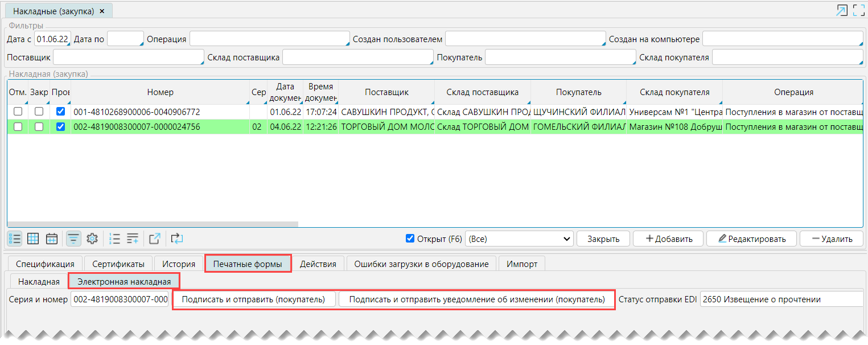Screen dimensions: 868x345
Task: Open the (Все) dropdown list
Action: pyautogui.click(x=519, y=239)
